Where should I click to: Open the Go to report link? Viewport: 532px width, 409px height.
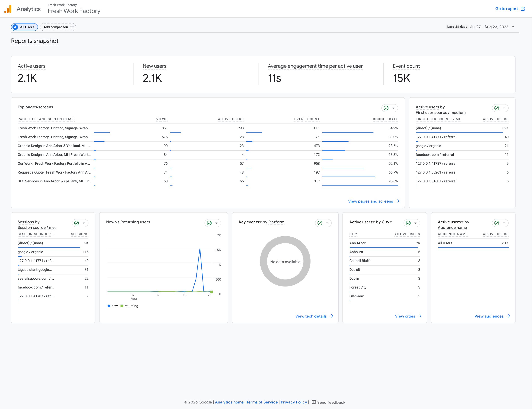pyautogui.click(x=510, y=9)
